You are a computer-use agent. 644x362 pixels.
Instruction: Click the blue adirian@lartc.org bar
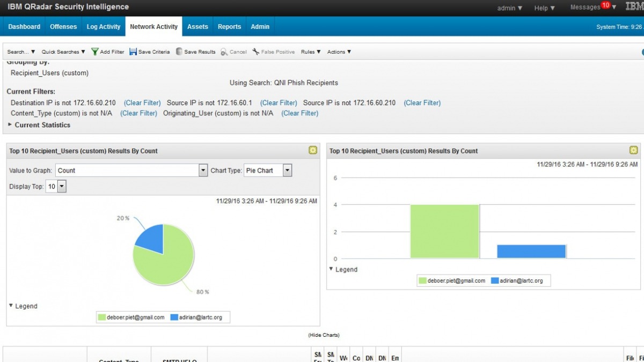tap(531, 252)
